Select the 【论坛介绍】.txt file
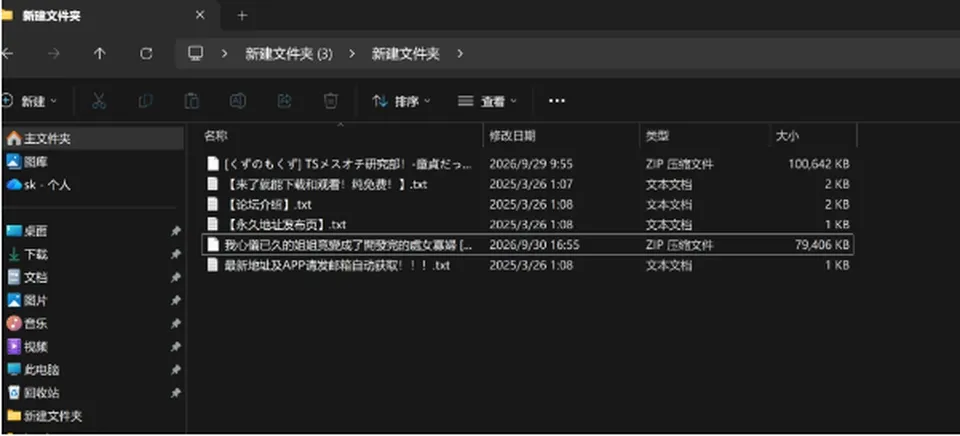This screenshot has width=960, height=436. coord(268,205)
